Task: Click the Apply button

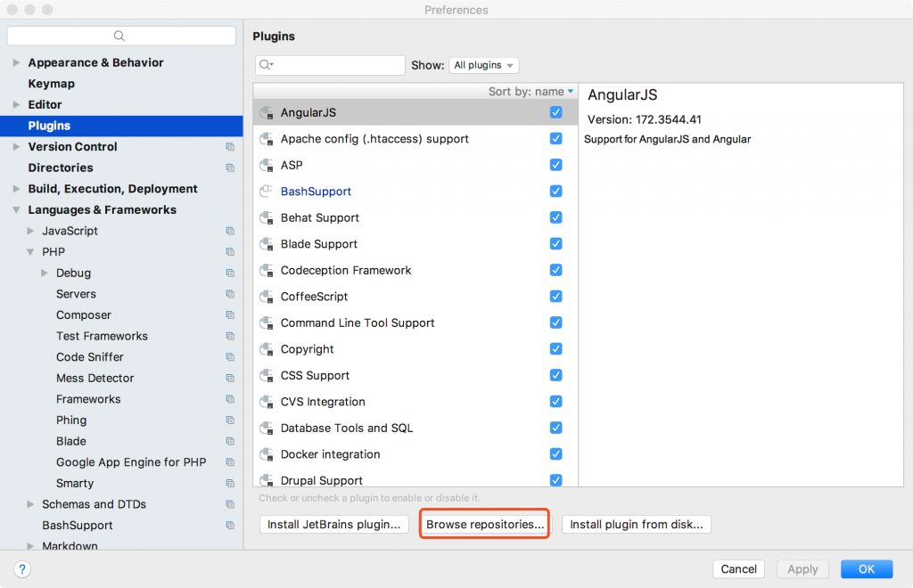Action: point(802,568)
